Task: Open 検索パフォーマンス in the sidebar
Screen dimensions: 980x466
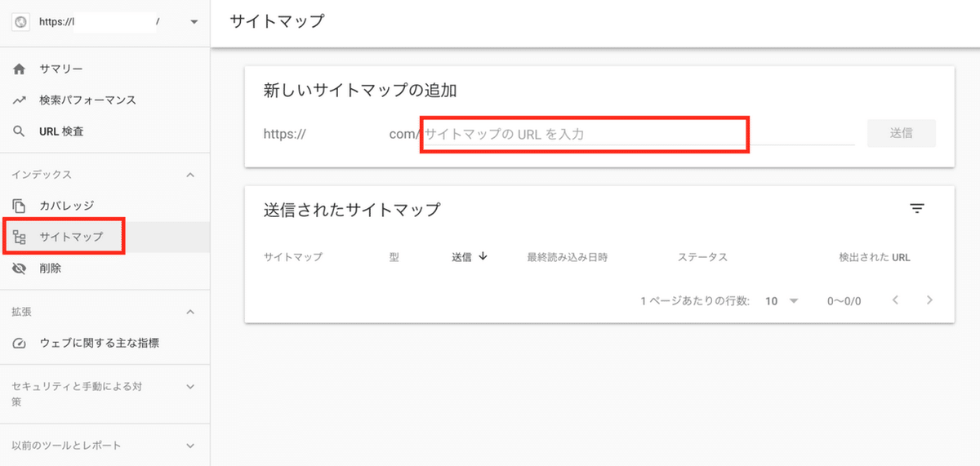Action: point(87,100)
